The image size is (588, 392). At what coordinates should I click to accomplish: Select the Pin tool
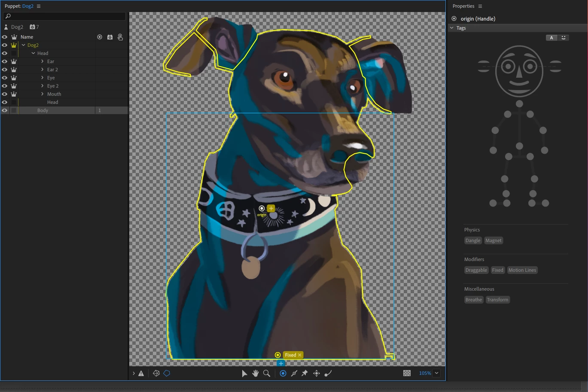pos(305,374)
